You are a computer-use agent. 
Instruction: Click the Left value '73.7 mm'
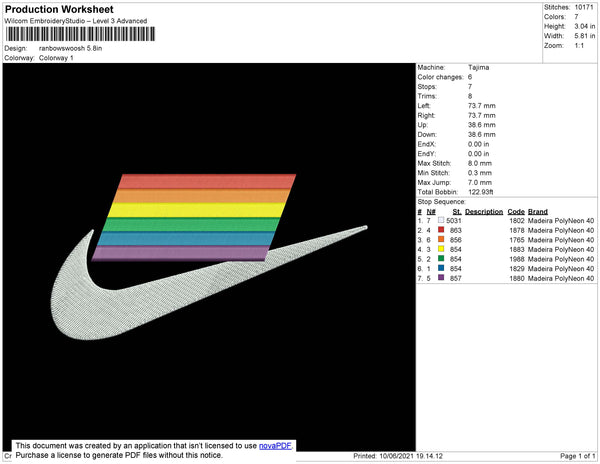482,106
